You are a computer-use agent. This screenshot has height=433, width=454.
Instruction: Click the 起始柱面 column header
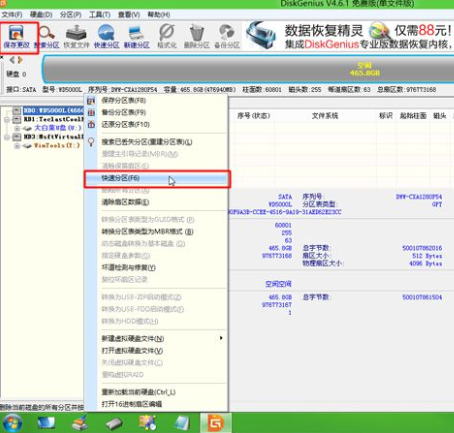(413, 116)
